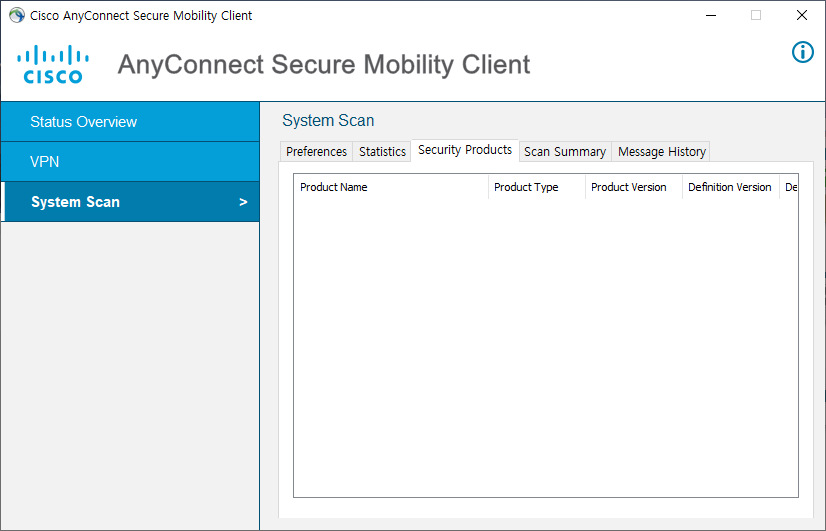Image resolution: width=826 pixels, height=531 pixels.
Task: Close the AnyConnect window
Action: click(x=802, y=15)
